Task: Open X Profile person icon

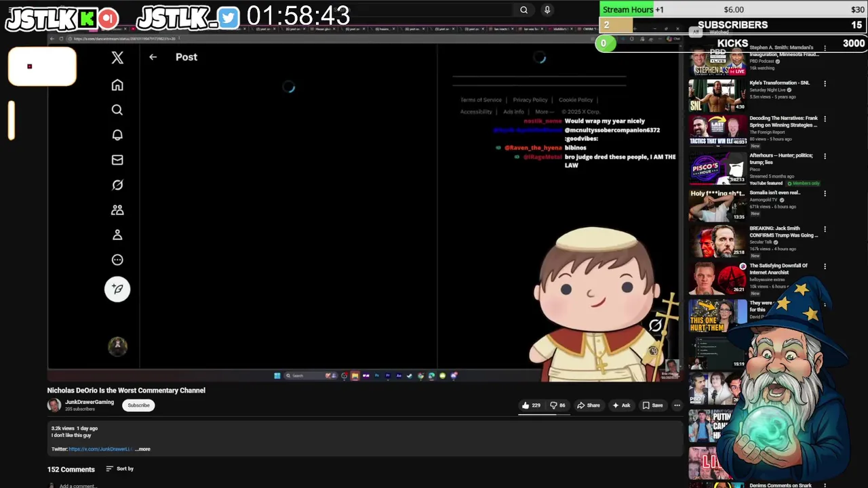Action: 117,235
